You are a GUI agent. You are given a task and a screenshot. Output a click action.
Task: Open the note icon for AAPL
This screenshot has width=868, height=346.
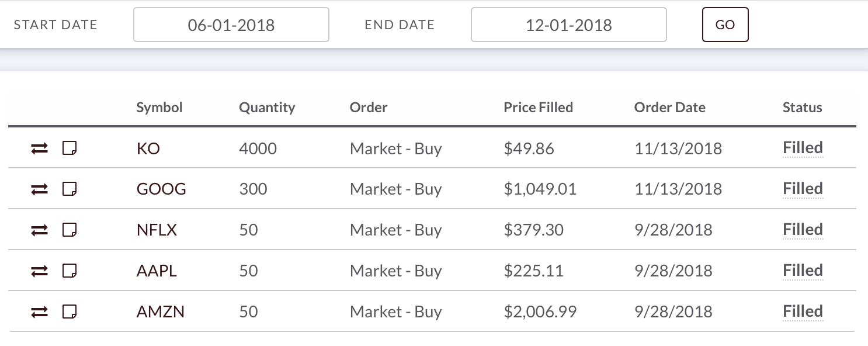[x=70, y=271]
